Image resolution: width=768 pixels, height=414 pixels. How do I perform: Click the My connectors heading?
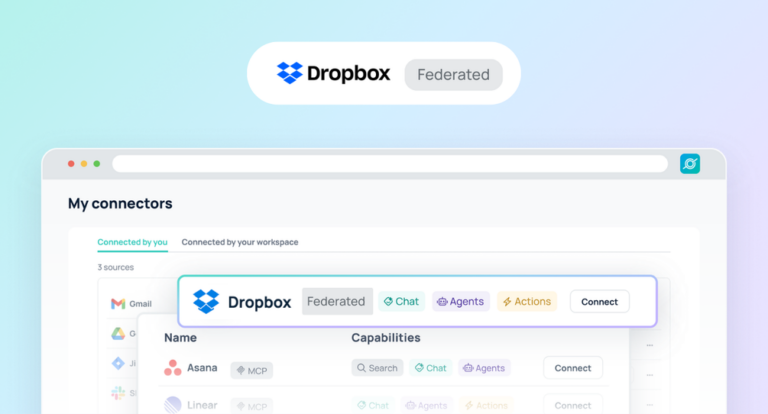120,203
